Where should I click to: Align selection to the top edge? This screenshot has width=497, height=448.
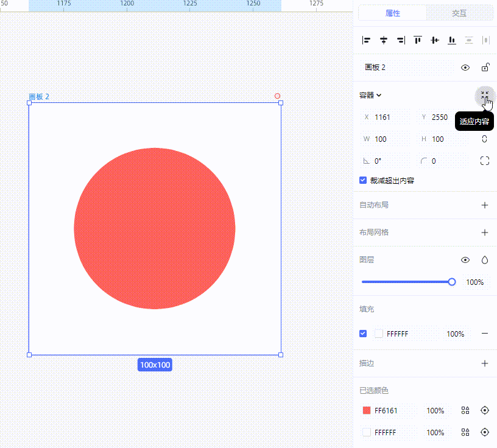(x=418, y=40)
